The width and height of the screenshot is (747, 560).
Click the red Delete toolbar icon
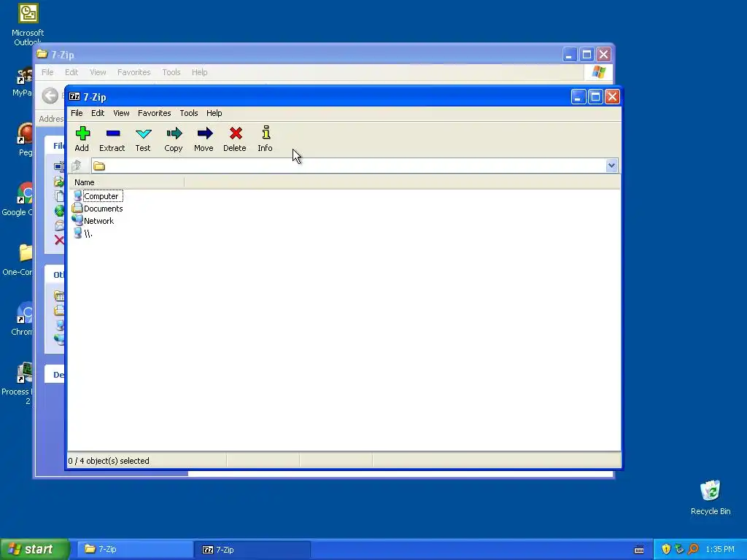pyautogui.click(x=236, y=133)
